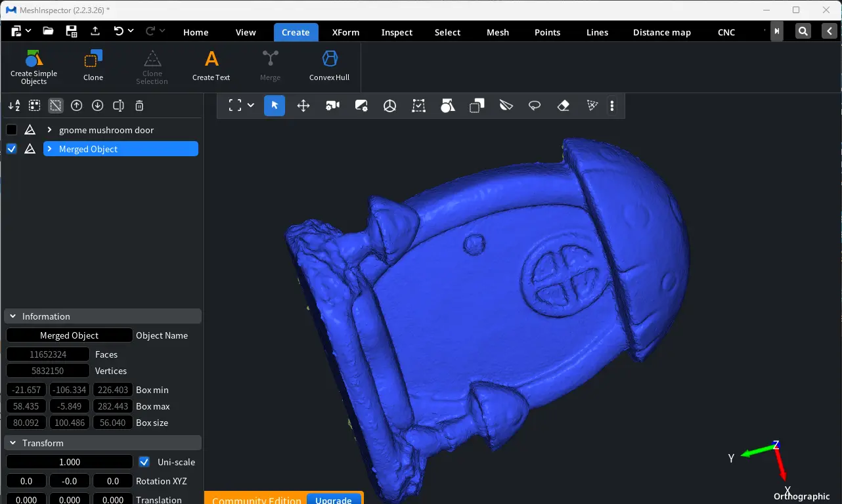Switch to the XForm tab
The height and width of the screenshot is (504, 842).
point(345,32)
